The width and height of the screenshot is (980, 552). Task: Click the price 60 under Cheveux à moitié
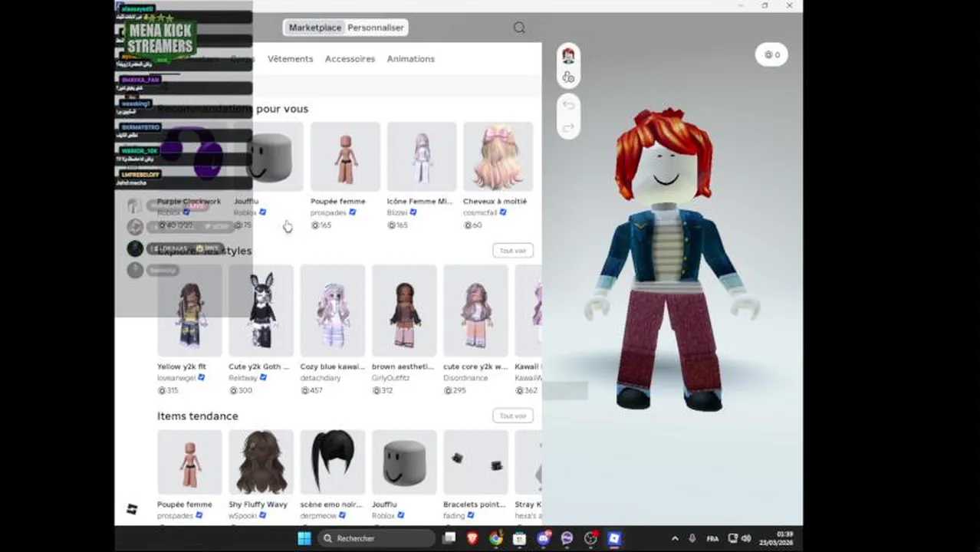[x=472, y=225]
